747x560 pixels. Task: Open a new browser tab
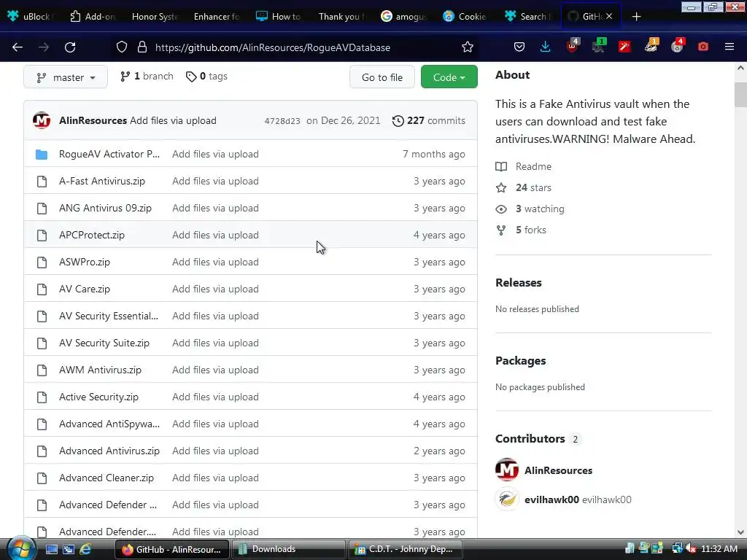(636, 17)
